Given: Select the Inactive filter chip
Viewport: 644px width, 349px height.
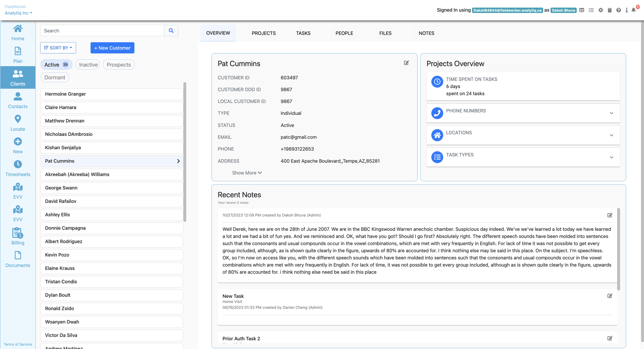Looking at the screenshot, I should click(88, 65).
